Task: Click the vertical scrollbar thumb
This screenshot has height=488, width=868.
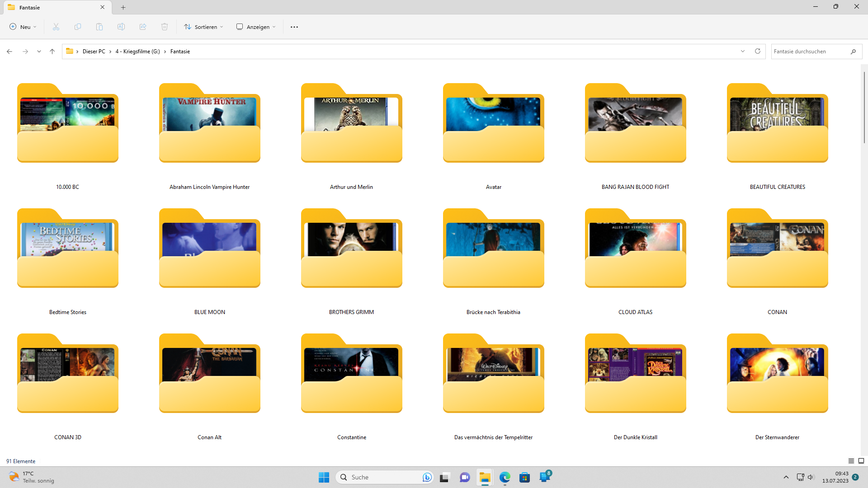Action: click(864, 108)
